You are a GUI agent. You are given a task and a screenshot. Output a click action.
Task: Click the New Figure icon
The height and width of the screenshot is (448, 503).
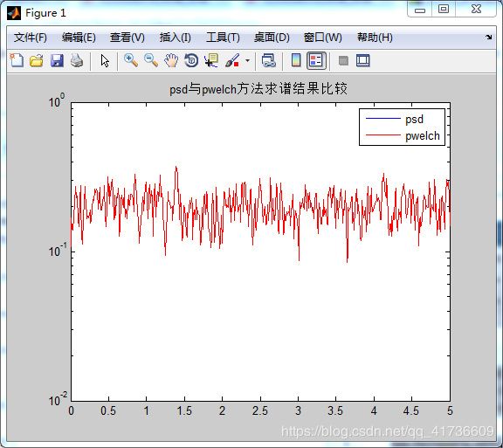[17, 60]
